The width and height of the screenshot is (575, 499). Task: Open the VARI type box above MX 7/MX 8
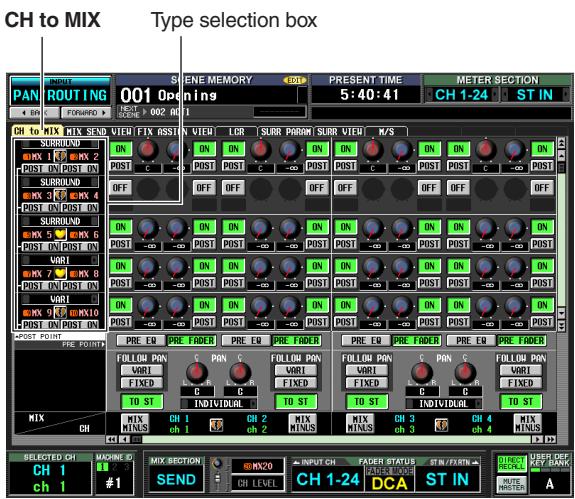60,260
